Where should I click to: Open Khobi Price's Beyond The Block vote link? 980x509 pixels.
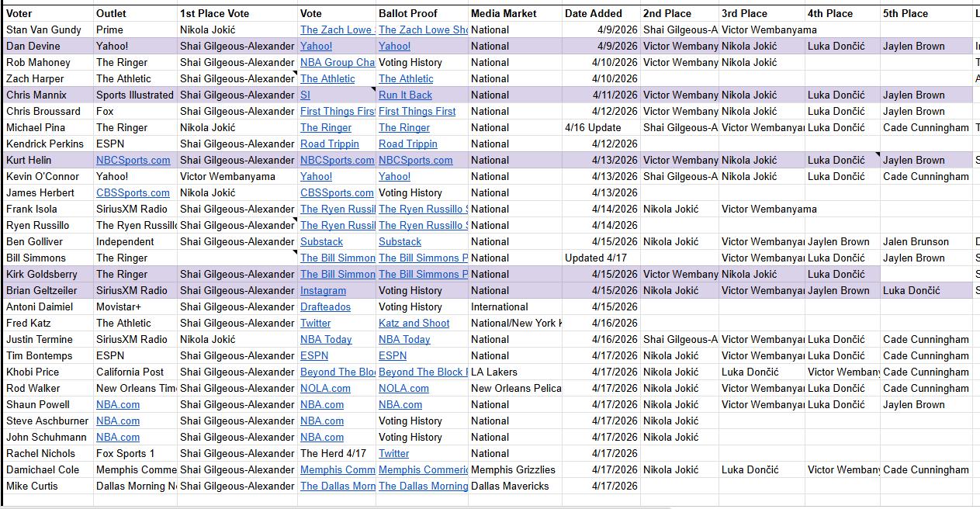pos(338,372)
